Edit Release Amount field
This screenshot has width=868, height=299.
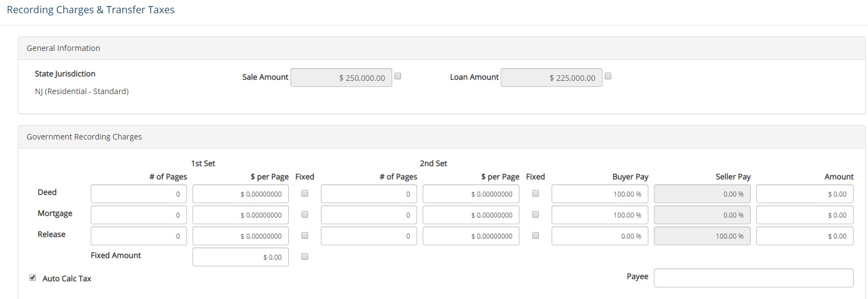click(805, 236)
